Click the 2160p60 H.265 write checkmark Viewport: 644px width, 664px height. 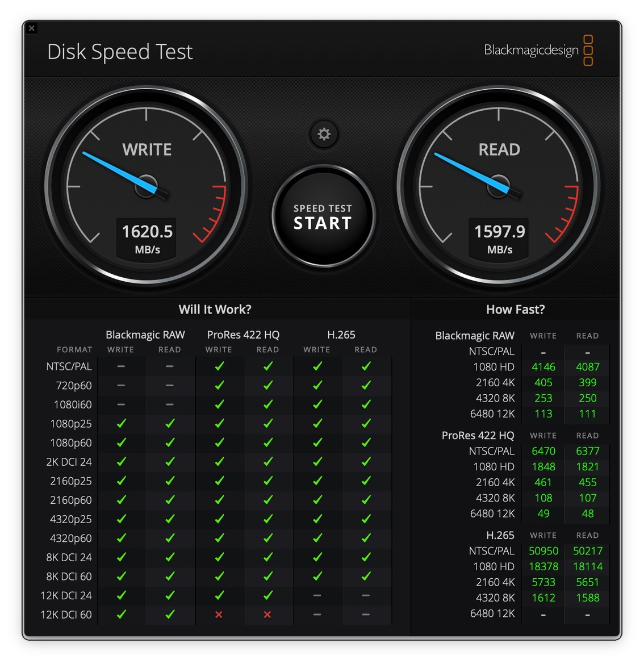(317, 500)
